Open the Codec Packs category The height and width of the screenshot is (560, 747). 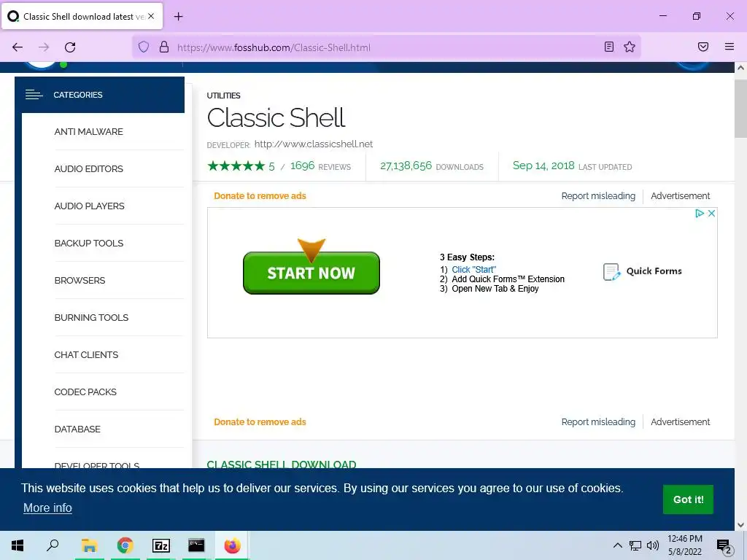click(x=85, y=392)
